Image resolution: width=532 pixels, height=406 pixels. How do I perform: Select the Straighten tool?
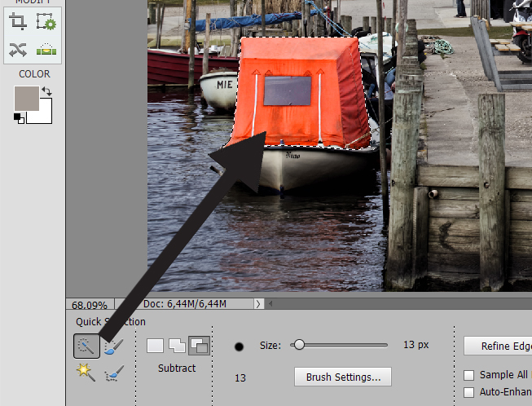[x=46, y=50]
